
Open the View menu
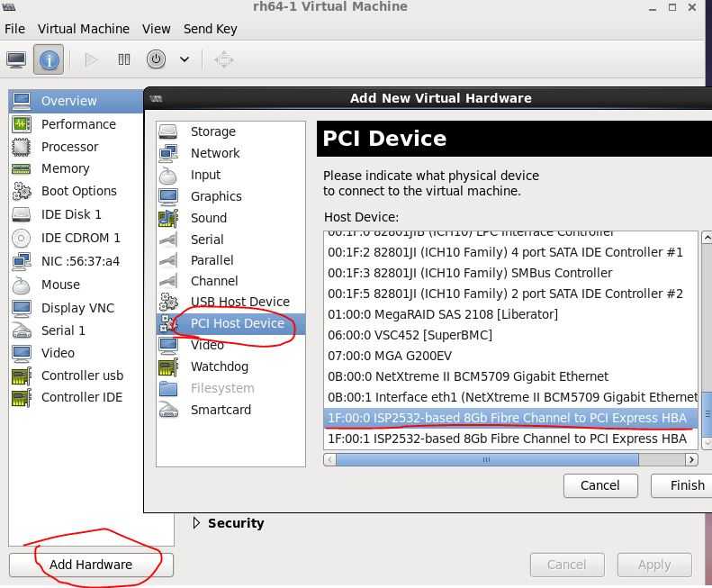(157, 29)
